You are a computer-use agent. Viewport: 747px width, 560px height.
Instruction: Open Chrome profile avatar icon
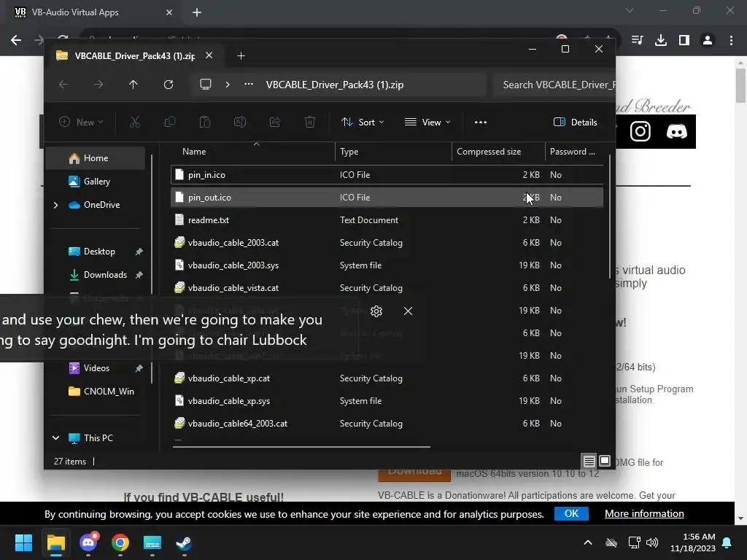(708, 41)
